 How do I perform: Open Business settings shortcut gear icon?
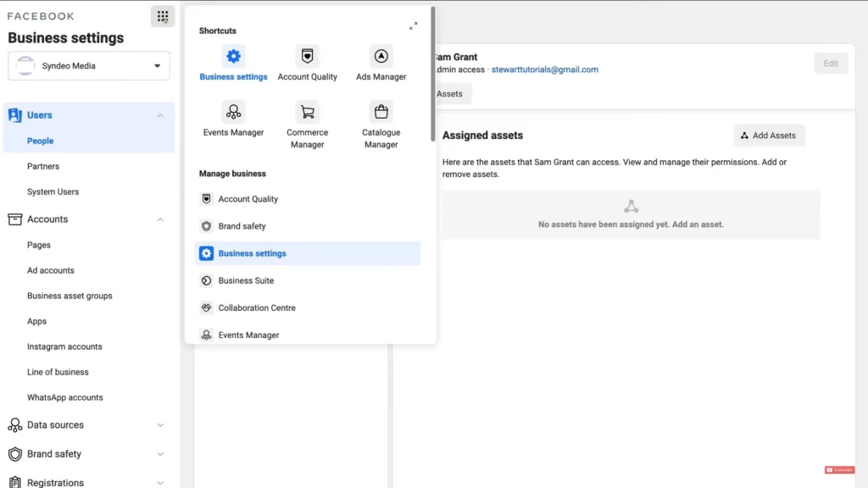tap(233, 56)
